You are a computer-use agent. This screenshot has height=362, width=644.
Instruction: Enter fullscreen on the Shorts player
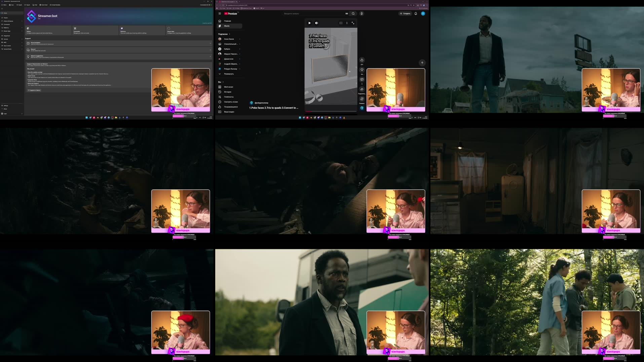(353, 23)
